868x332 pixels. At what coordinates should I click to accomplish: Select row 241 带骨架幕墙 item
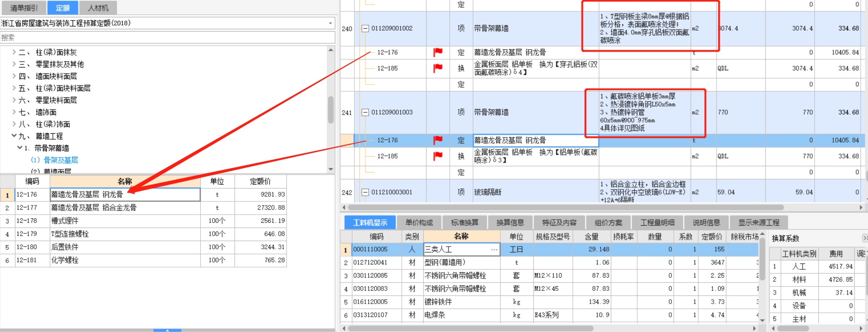(602, 112)
